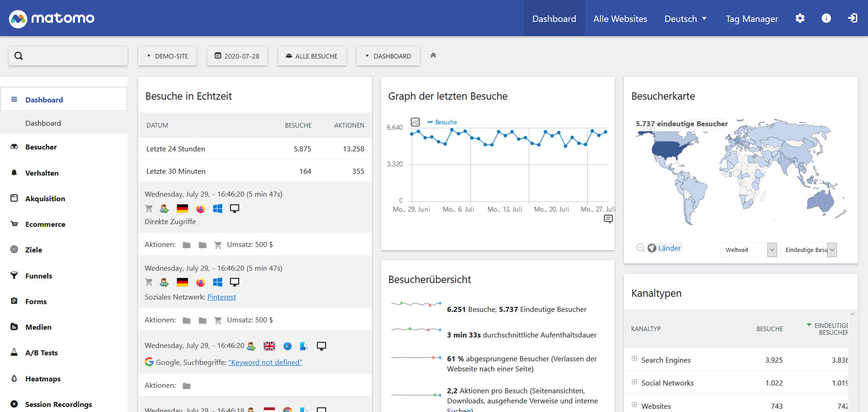Click the Kanaltypen widget scrollbar up arrow
Image resolution: width=868 pixels, height=412 pixels.
coord(852,314)
